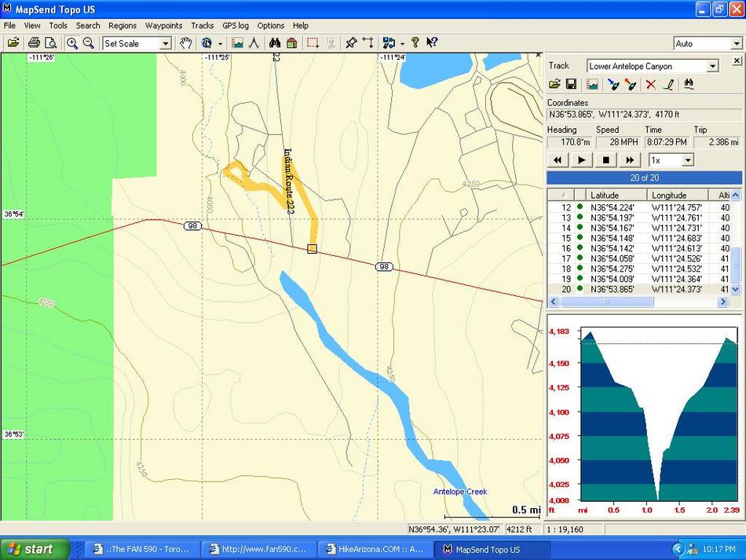The height and width of the screenshot is (560, 746).
Task: Save the track with floppy disk icon
Action: (x=571, y=84)
